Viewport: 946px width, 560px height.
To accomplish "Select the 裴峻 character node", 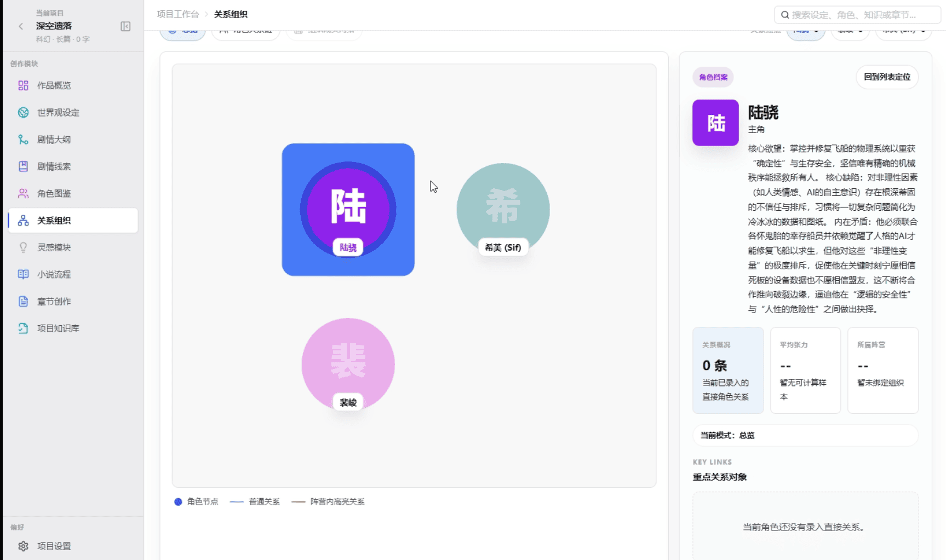I will coord(348,365).
